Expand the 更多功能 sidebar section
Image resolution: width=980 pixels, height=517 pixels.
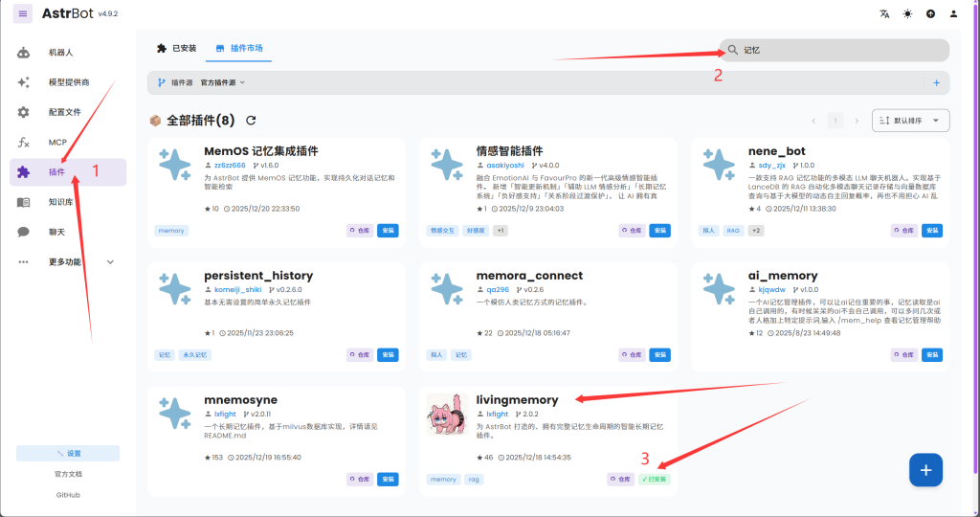click(67, 261)
